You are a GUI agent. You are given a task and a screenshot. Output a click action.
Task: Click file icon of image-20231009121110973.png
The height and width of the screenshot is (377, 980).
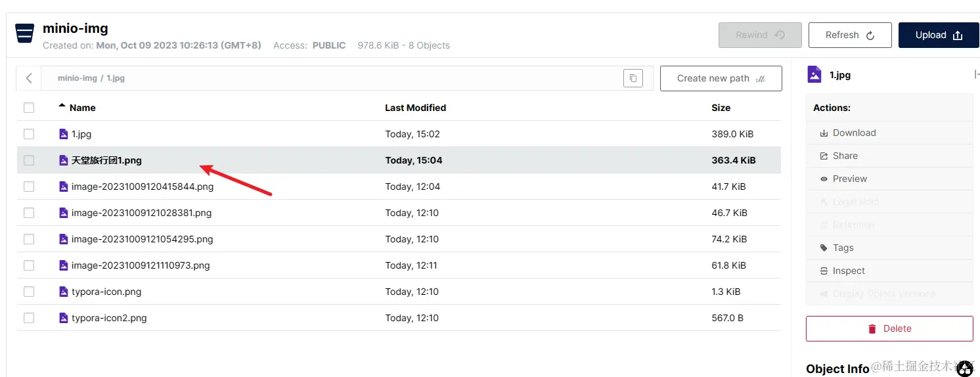pyautogui.click(x=64, y=265)
